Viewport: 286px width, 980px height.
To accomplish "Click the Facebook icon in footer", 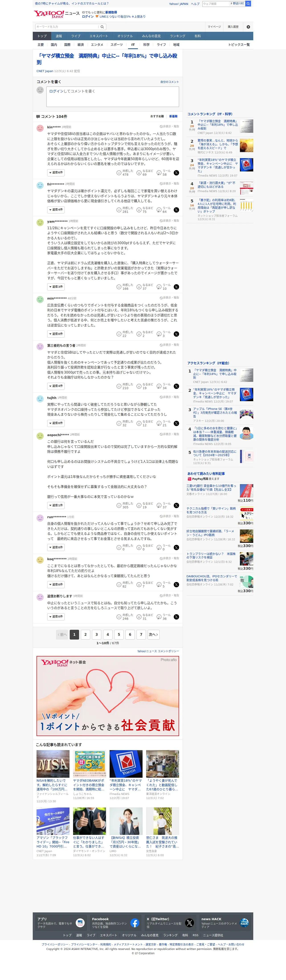I will click(135, 923).
